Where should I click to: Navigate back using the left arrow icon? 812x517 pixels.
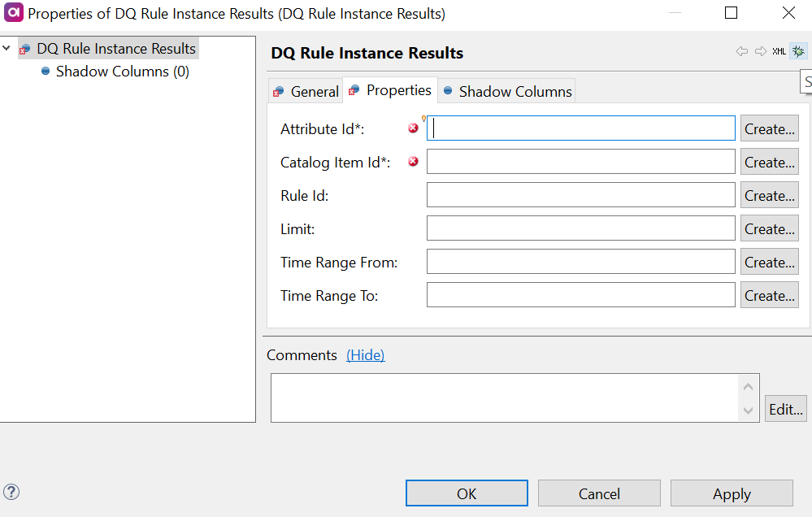(x=740, y=50)
